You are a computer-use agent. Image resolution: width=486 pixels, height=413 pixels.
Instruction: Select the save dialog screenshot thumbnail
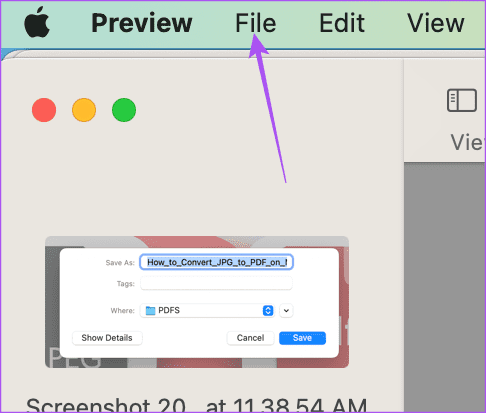click(x=197, y=302)
